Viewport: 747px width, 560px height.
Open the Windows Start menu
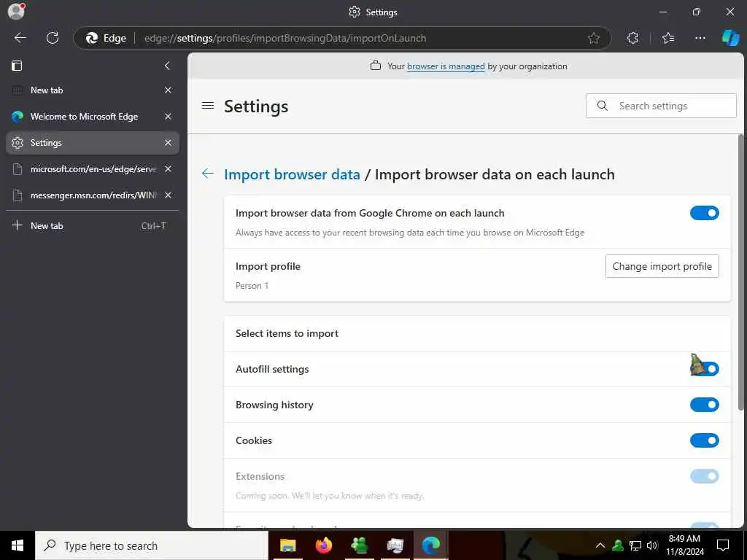(x=18, y=545)
